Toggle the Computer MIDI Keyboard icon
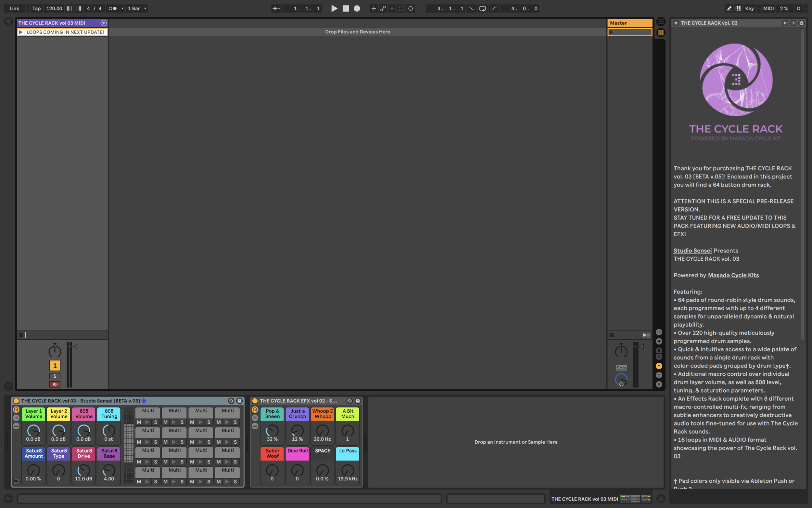812x508 pixels. tap(738, 8)
